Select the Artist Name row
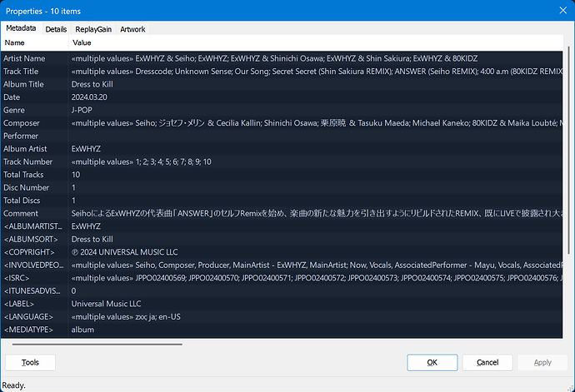Screen dimensions: 575x392 tap(282, 58)
